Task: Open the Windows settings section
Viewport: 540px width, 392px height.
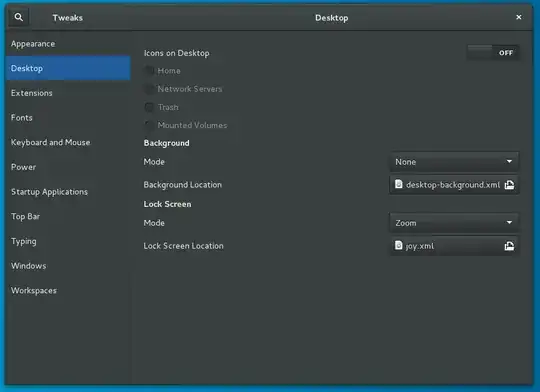Action: [68, 266]
